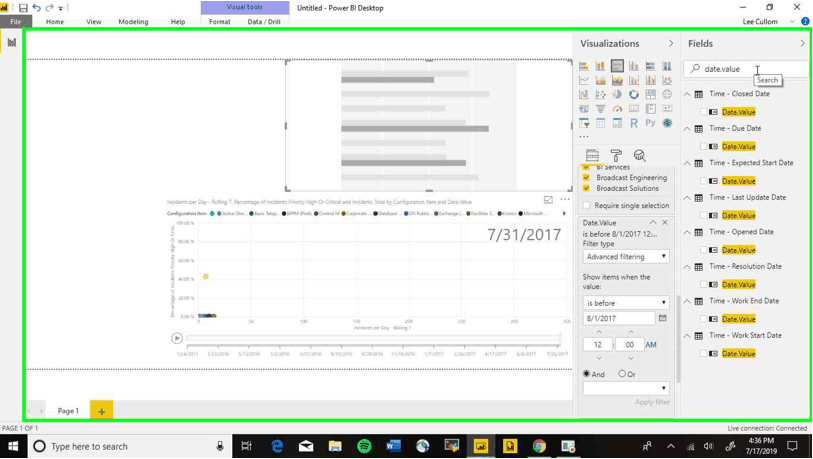This screenshot has width=813, height=459.
Task: Collapse the Fields pane chevron
Action: [803, 44]
